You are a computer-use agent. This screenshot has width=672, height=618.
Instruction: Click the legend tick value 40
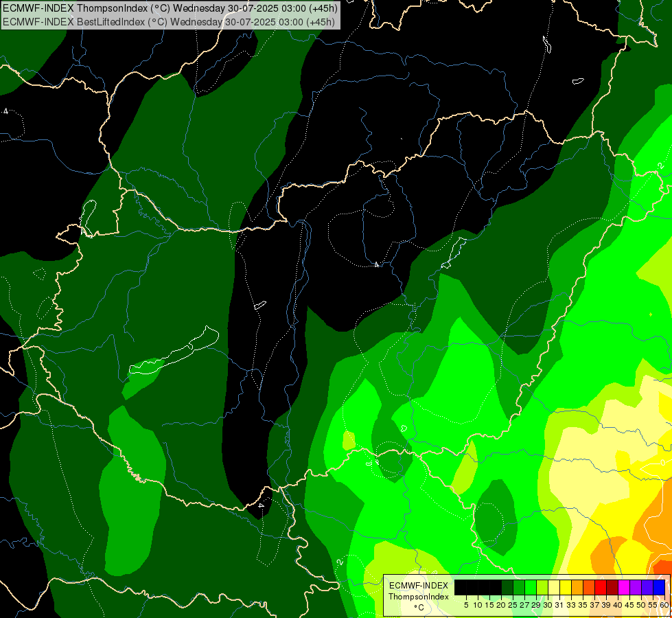click(618, 605)
